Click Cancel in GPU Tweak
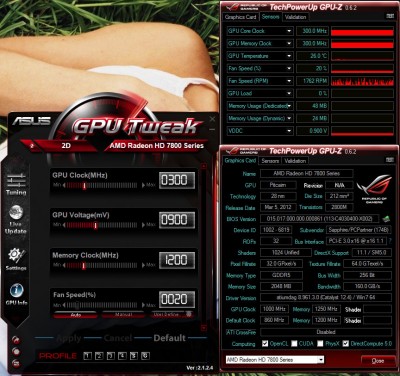The image size is (400, 376). [x=118, y=338]
